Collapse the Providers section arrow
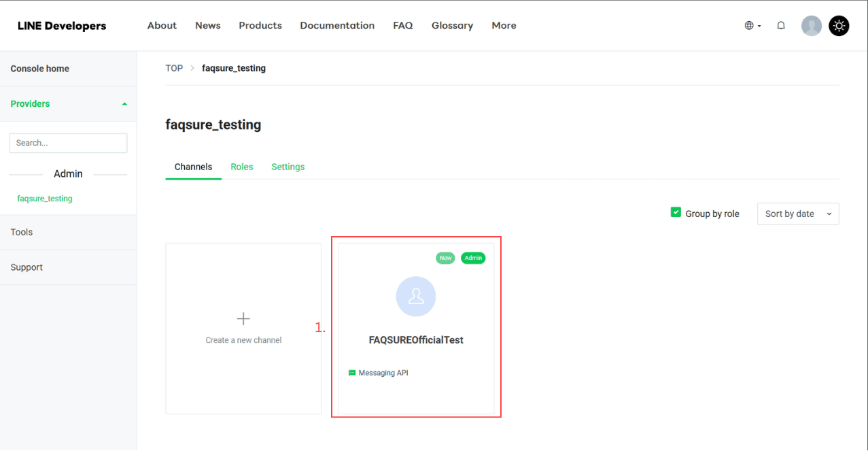 [x=124, y=104]
